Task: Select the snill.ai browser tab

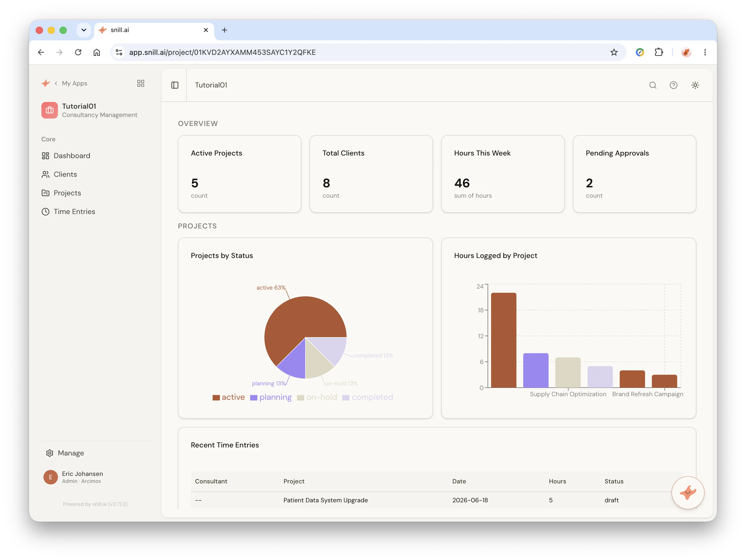Action: 154,30
